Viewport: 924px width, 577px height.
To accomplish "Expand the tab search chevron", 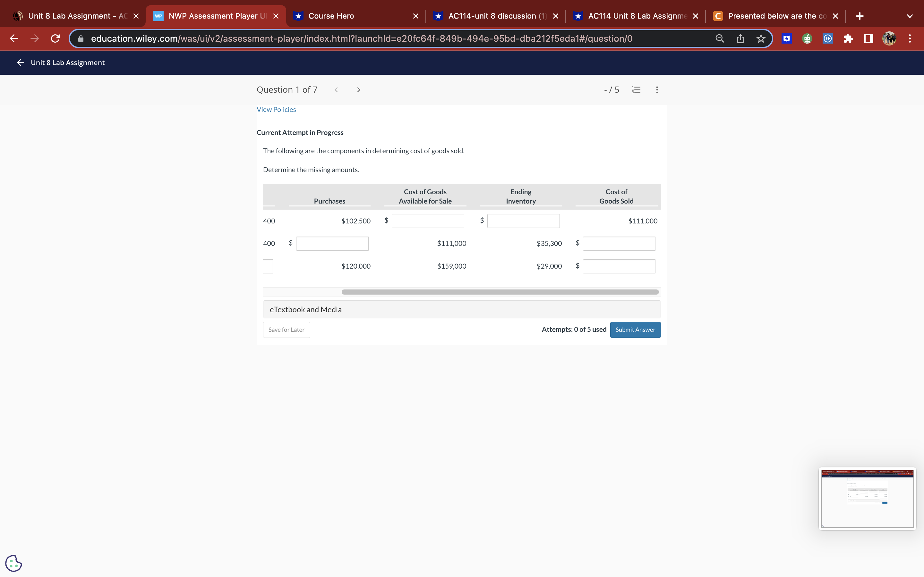I will tap(910, 16).
